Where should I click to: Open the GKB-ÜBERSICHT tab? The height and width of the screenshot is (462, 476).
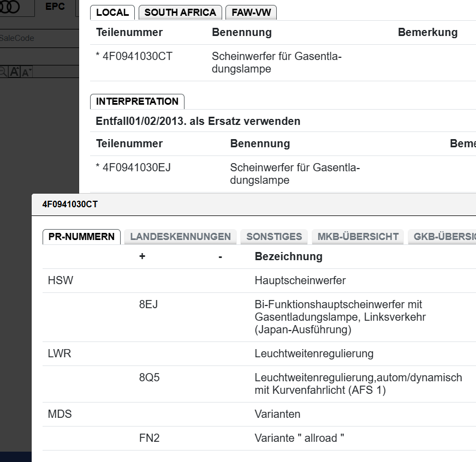coord(443,237)
